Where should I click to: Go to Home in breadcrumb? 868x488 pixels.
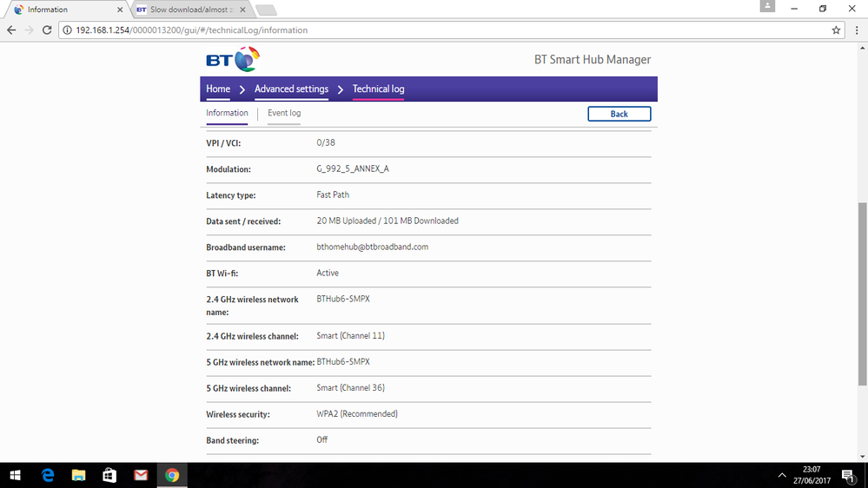(218, 89)
